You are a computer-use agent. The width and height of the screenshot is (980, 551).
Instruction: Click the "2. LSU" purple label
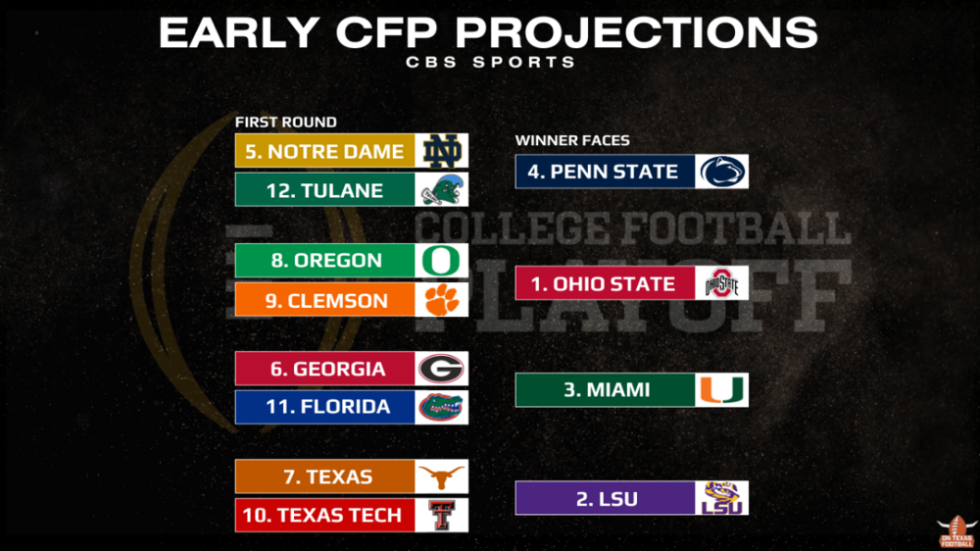tap(605, 498)
